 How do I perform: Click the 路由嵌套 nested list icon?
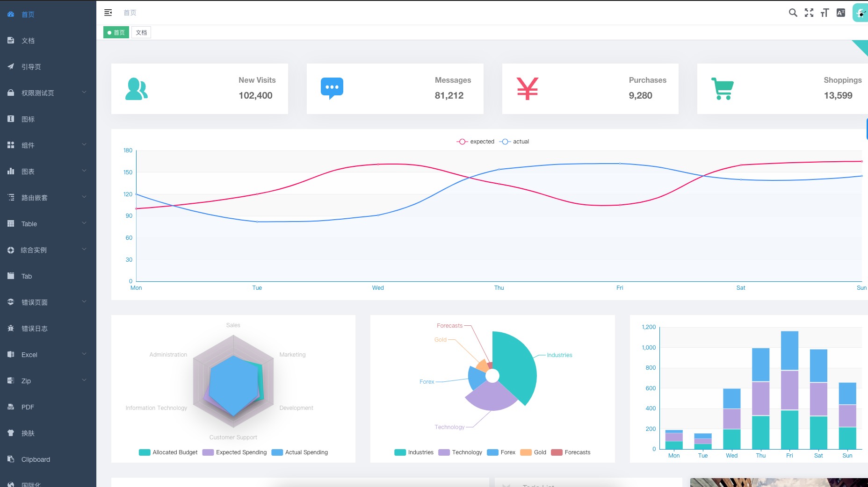point(11,198)
